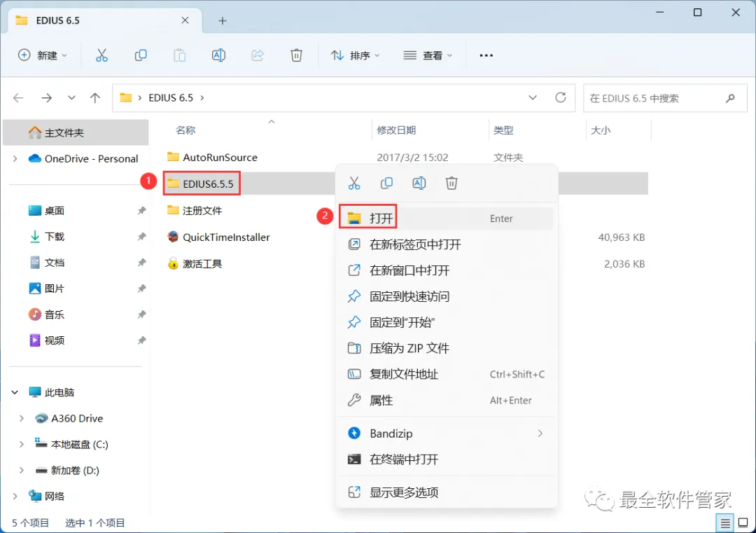Click the Share icon in the toolbar
Image resolution: width=756 pixels, height=533 pixels.
(258, 55)
